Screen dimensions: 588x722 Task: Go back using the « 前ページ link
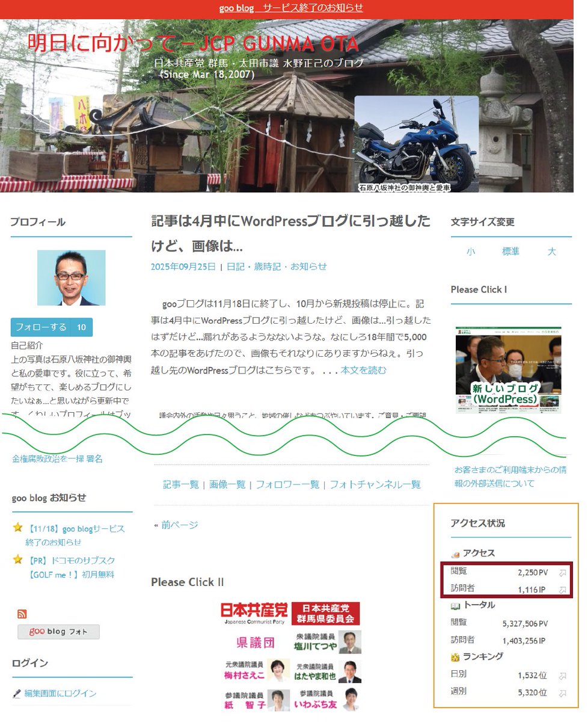coord(180,524)
